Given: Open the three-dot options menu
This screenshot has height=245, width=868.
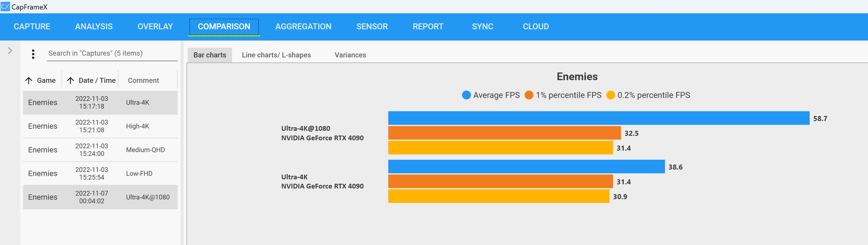Looking at the screenshot, I should pyautogui.click(x=33, y=54).
